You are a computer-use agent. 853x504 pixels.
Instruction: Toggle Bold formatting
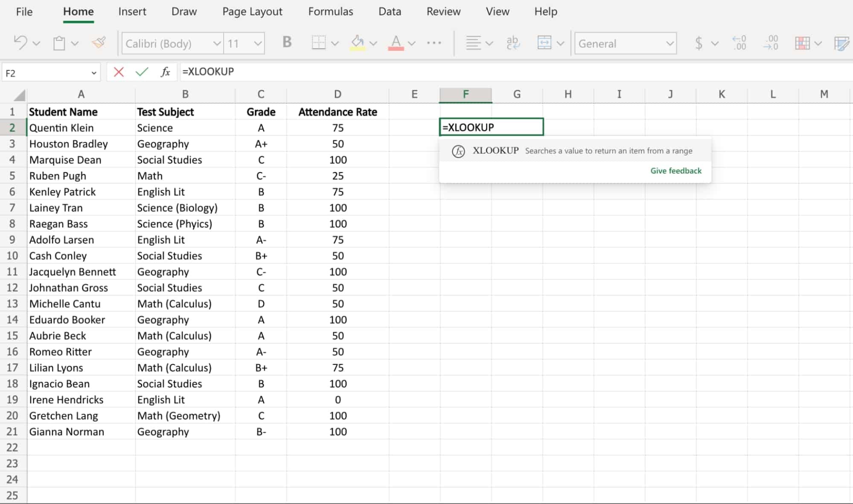pos(287,43)
